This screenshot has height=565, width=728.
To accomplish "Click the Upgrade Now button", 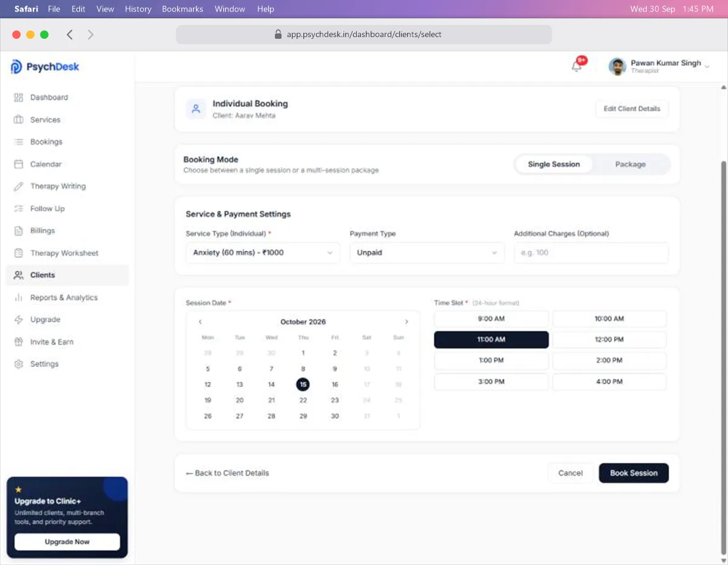I will pos(67,542).
